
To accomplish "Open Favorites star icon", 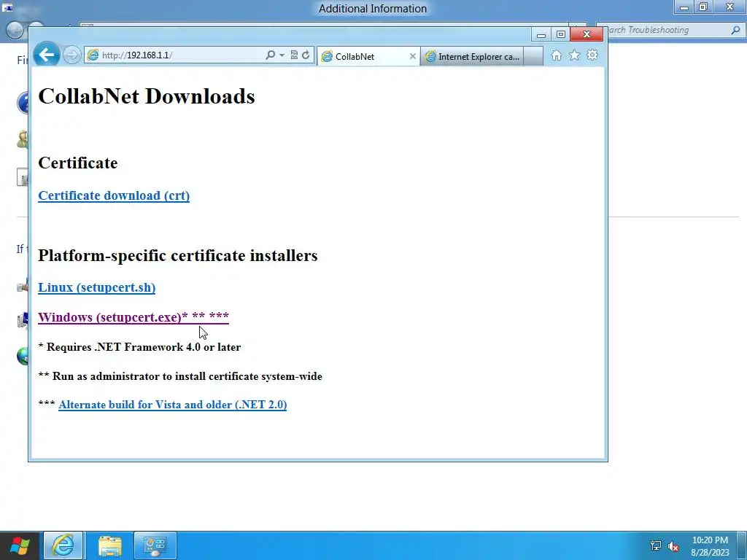I will coord(574,55).
